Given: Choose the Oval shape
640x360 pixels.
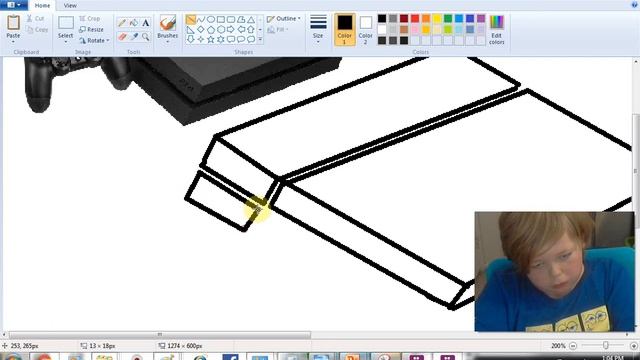Looking at the screenshot, I should pyautogui.click(x=211, y=20).
